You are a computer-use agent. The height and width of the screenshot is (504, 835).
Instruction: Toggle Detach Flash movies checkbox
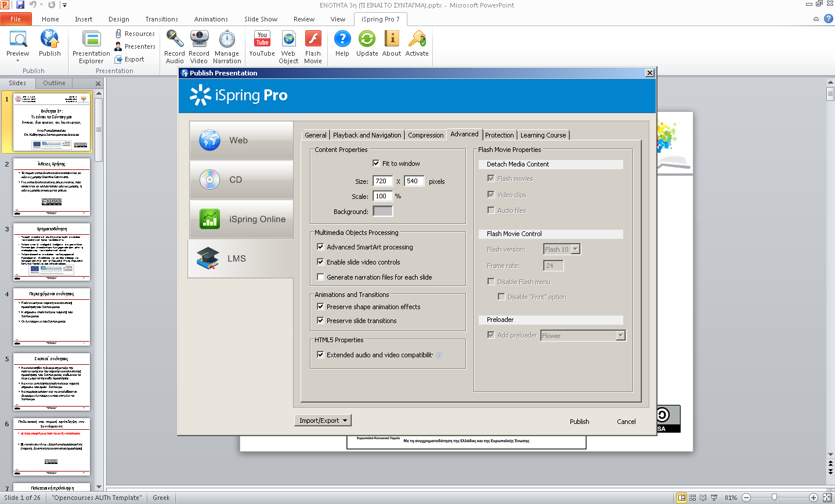click(491, 179)
